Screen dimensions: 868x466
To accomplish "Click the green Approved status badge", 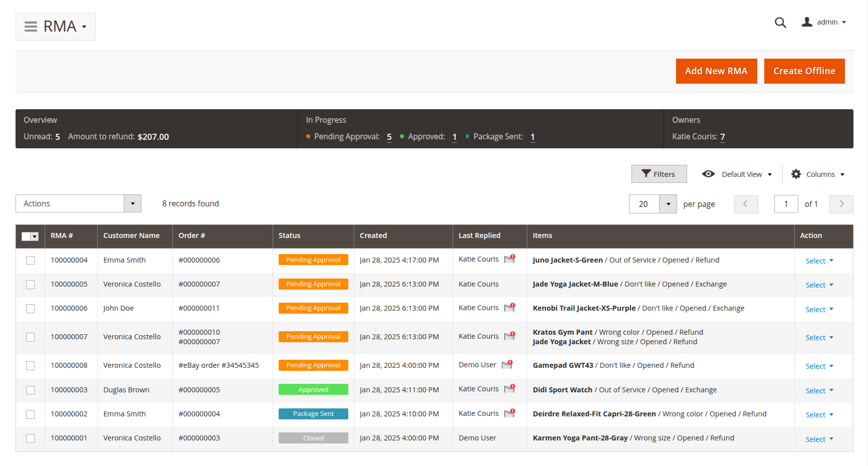I will [x=313, y=390].
